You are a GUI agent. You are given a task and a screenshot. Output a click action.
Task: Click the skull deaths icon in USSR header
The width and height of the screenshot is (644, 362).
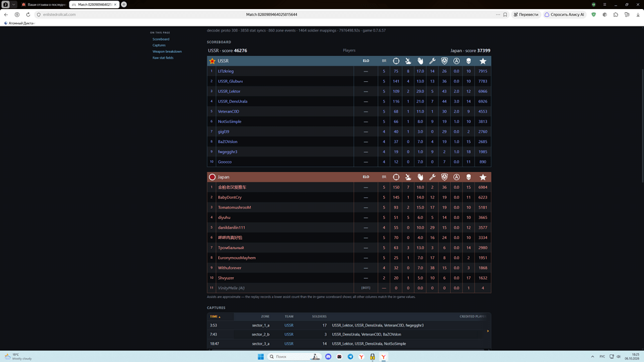tap(468, 61)
